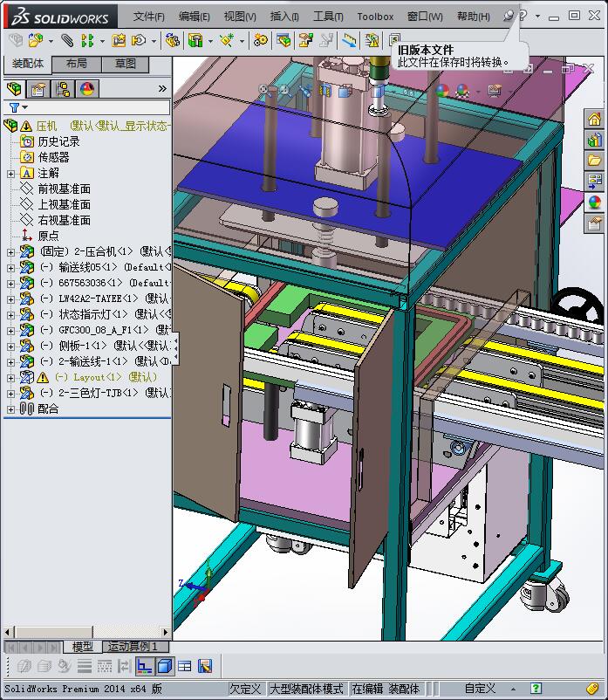The width and height of the screenshot is (608, 700).
Task: Click the feature tree scrollbar right arrow
Action: click(166, 632)
